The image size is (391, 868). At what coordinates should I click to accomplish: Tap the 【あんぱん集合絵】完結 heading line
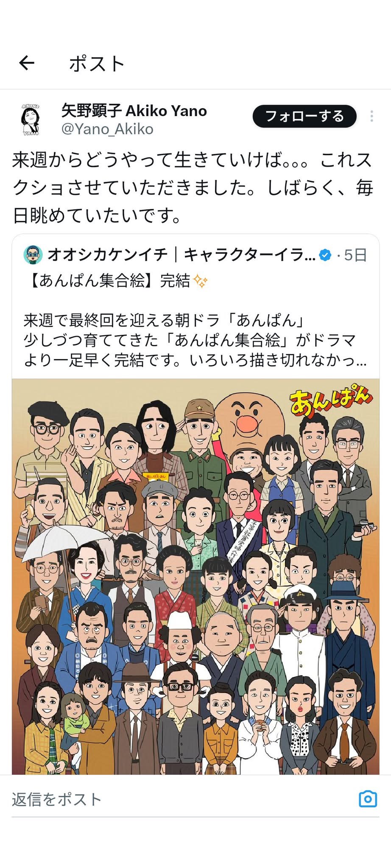[108, 281]
